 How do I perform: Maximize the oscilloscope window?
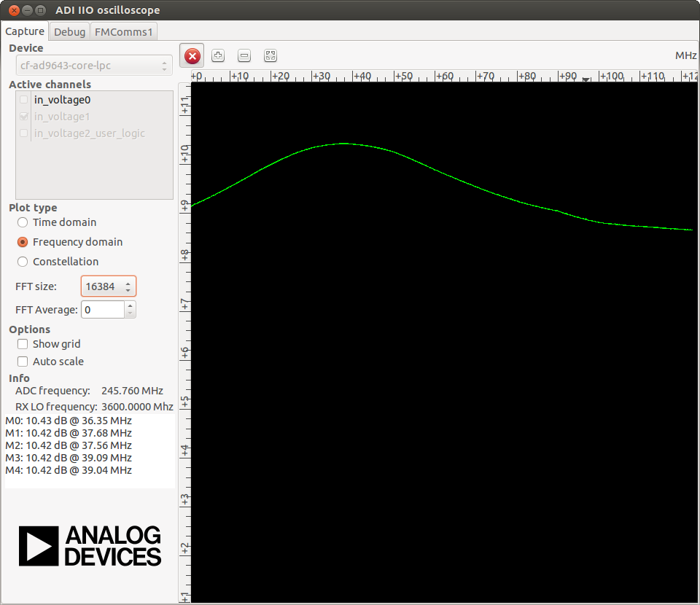coord(40,9)
